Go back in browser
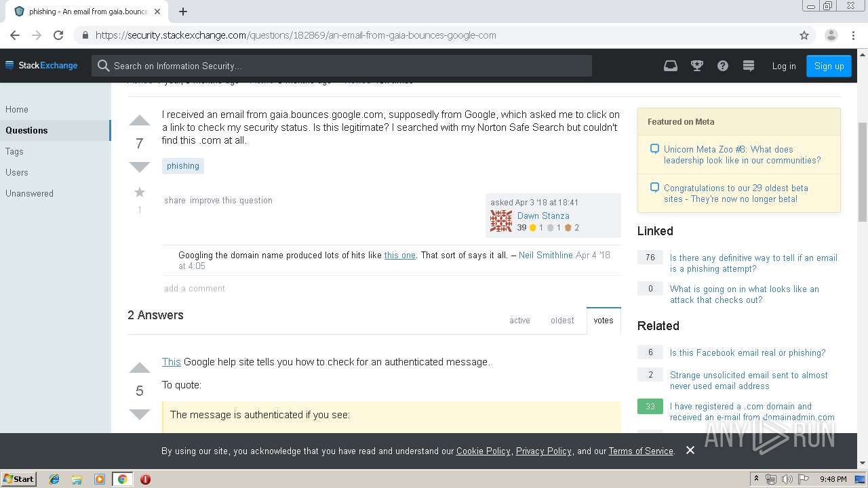 click(15, 35)
